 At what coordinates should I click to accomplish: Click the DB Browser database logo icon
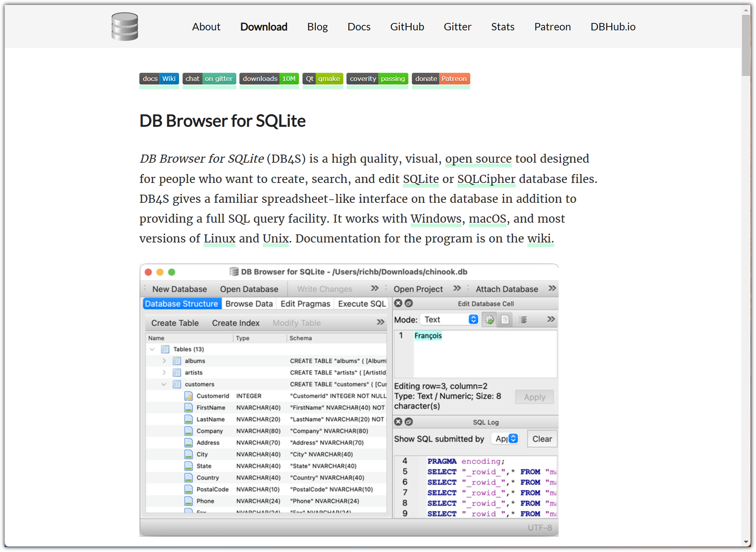coord(125,26)
